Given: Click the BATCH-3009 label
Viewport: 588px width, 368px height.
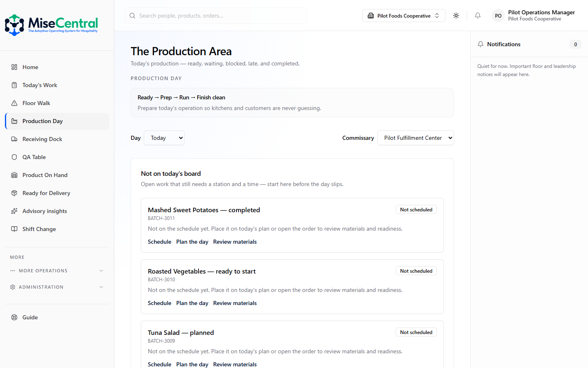Looking at the screenshot, I should pyautogui.click(x=161, y=341).
